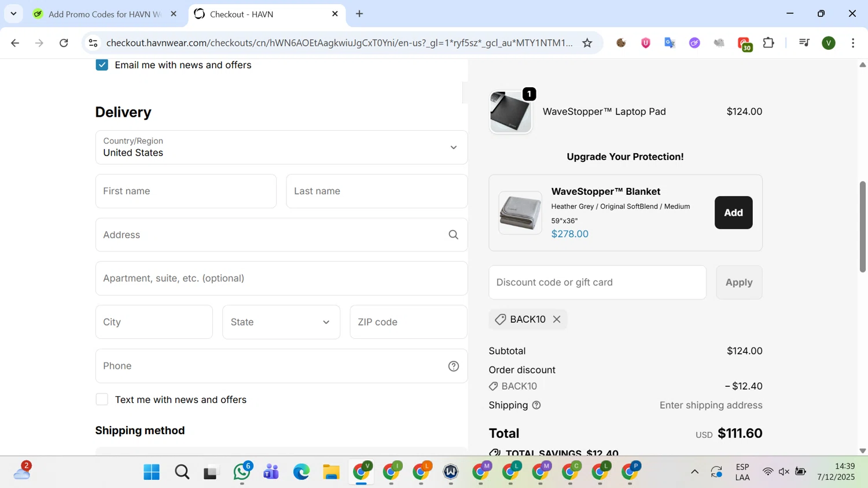Click the Apartment, suite field
The image size is (868, 488).
click(281, 279)
